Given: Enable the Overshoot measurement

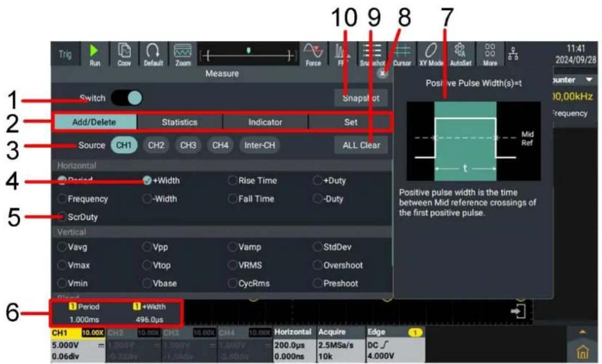Looking at the screenshot, I should [318, 265].
